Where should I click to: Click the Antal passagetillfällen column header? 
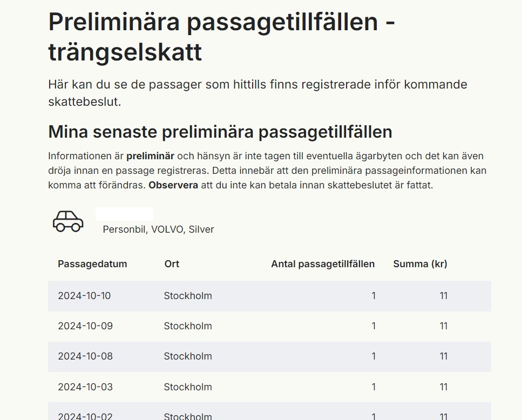pos(323,264)
